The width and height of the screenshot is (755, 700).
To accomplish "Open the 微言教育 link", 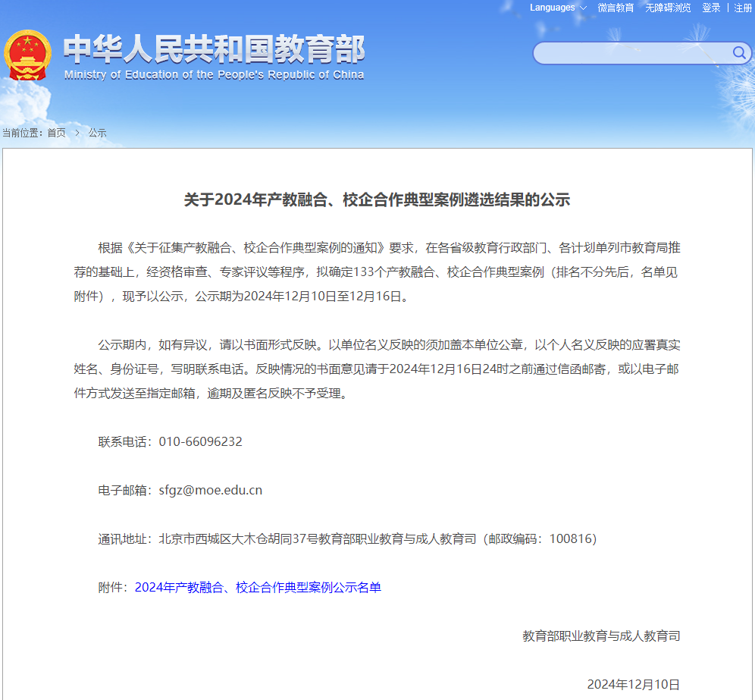I will point(616,8).
